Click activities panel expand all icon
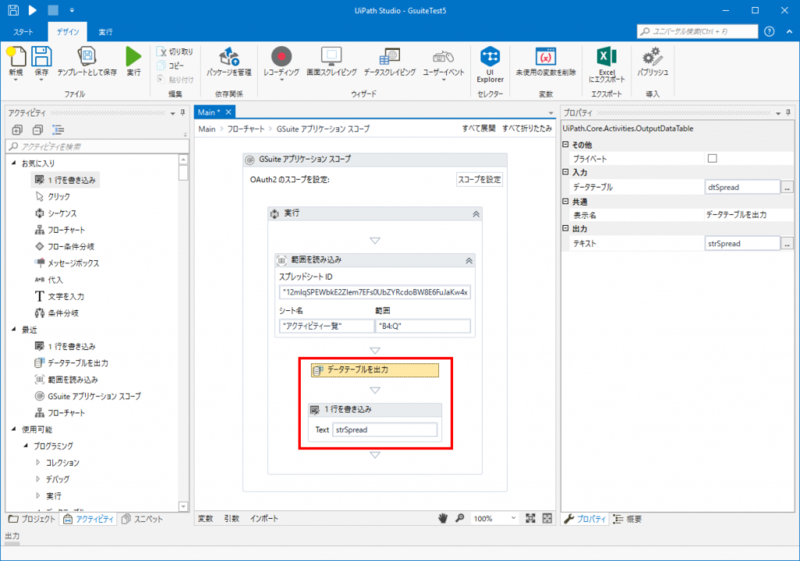The width and height of the screenshot is (800, 561). click(x=17, y=130)
